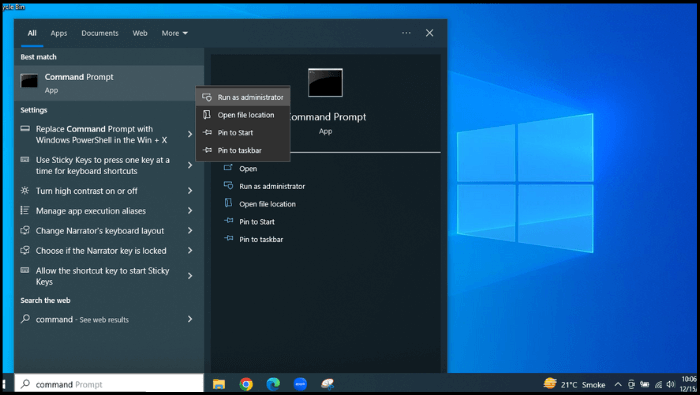Select the Web search tab
The height and width of the screenshot is (395, 700).
pyautogui.click(x=140, y=33)
